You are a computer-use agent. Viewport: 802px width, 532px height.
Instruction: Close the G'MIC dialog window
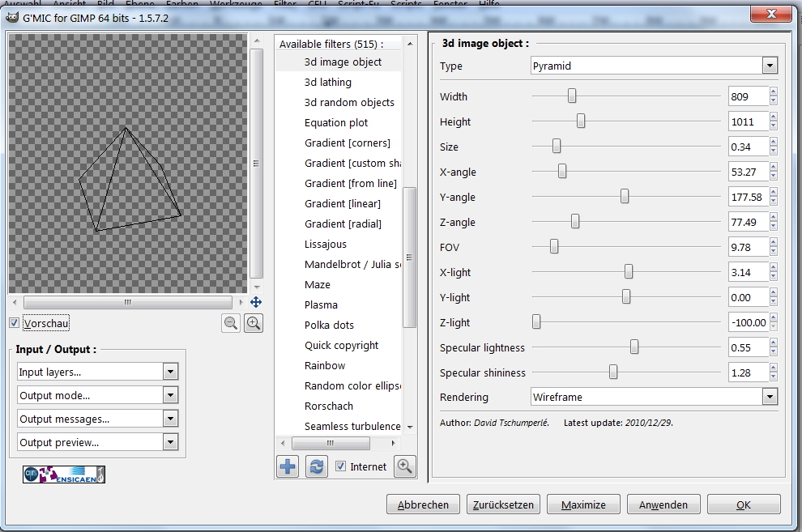tap(771, 15)
